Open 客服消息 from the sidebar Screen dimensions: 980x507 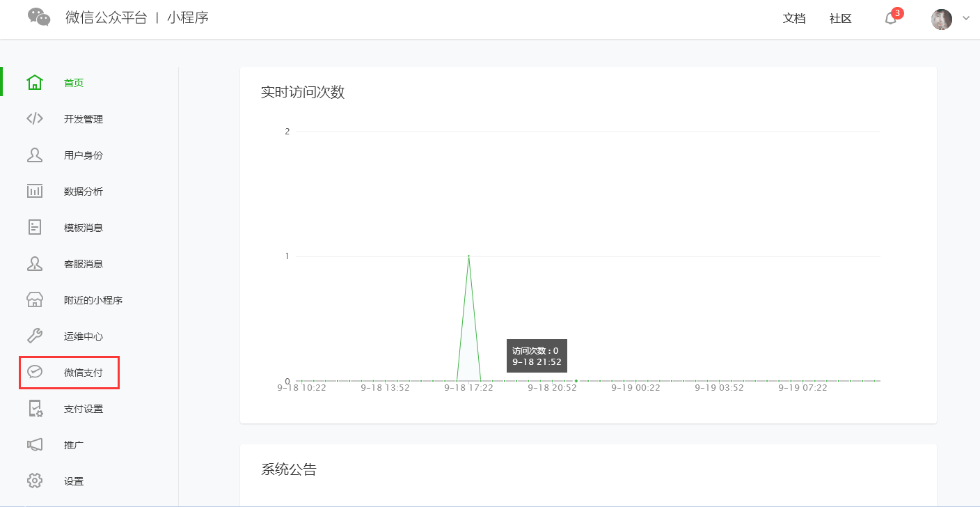click(x=83, y=264)
